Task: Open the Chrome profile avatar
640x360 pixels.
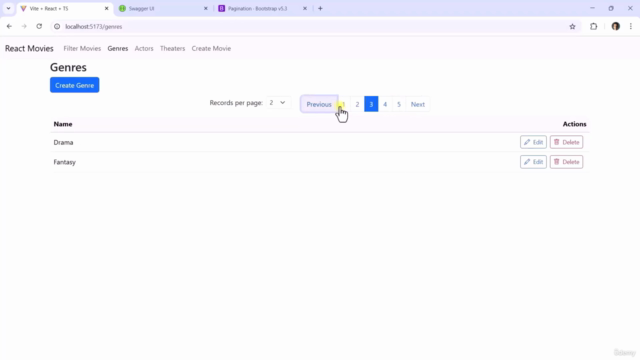Action: click(616, 27)
